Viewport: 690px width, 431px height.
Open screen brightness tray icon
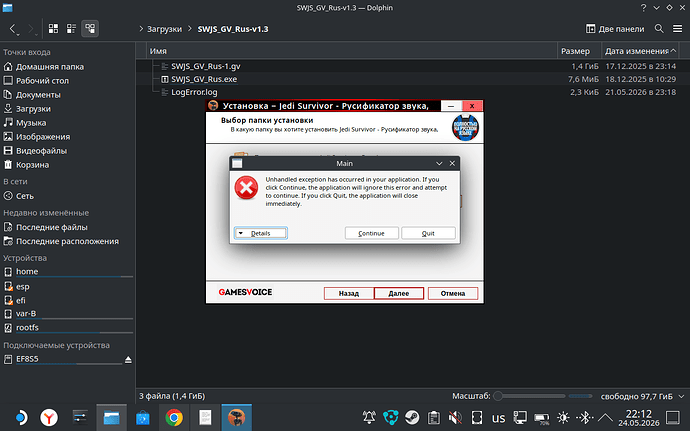(x=563, y=417)
